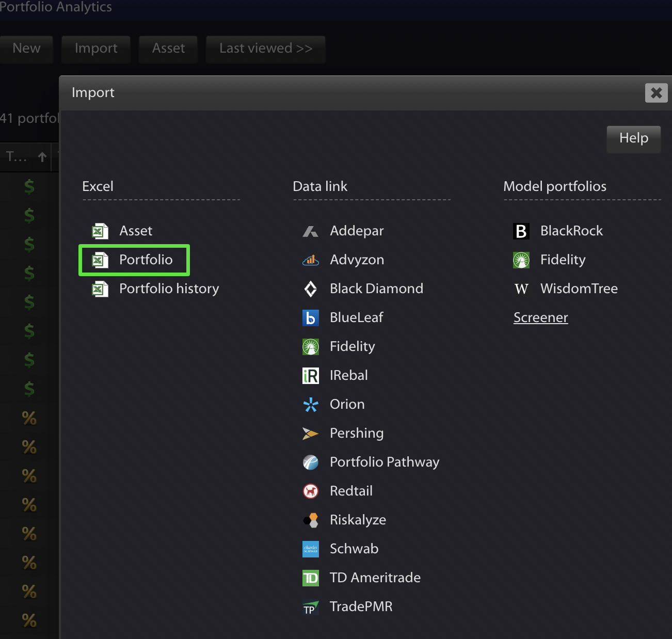Click the Redtail dog icon
Viewport: 672px width, 639px height.
click(x=310, y=491)
